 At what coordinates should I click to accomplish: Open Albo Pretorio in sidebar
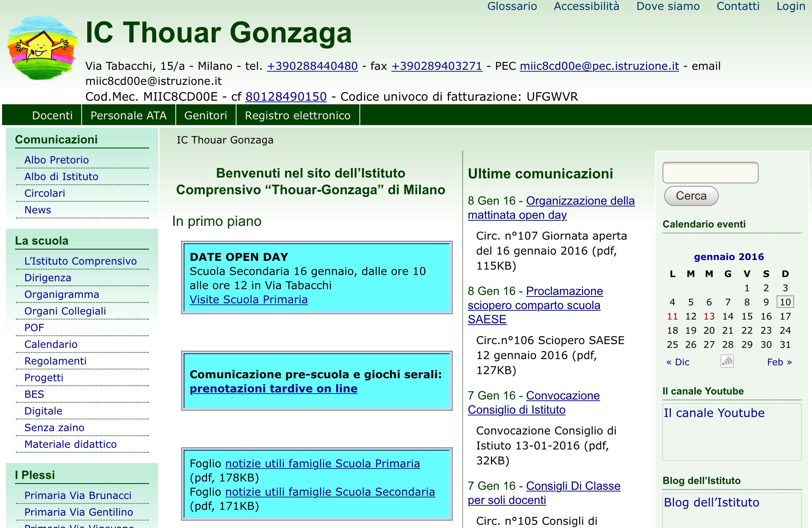click(x=56, y=160)
